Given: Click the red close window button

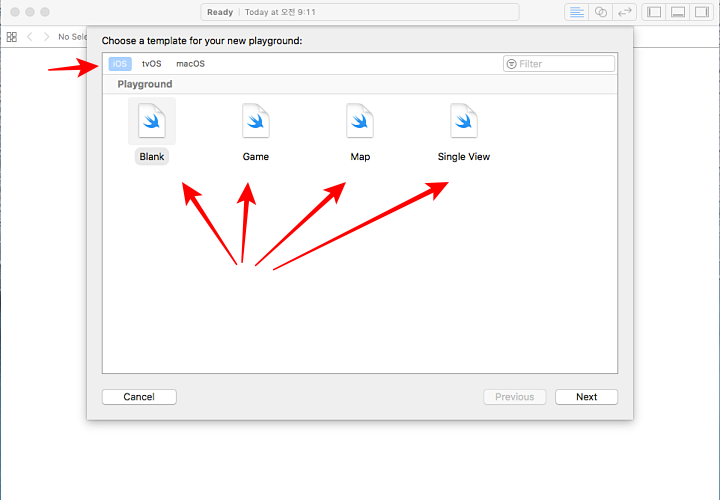Looking at the screenshot, I should (x=15, y=12).
